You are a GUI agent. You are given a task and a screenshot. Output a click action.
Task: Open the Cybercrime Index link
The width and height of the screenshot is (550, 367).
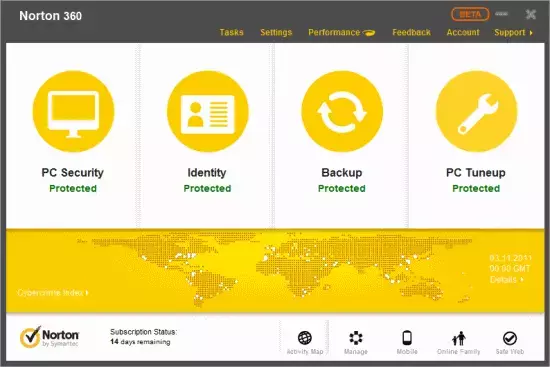[53, 292]
